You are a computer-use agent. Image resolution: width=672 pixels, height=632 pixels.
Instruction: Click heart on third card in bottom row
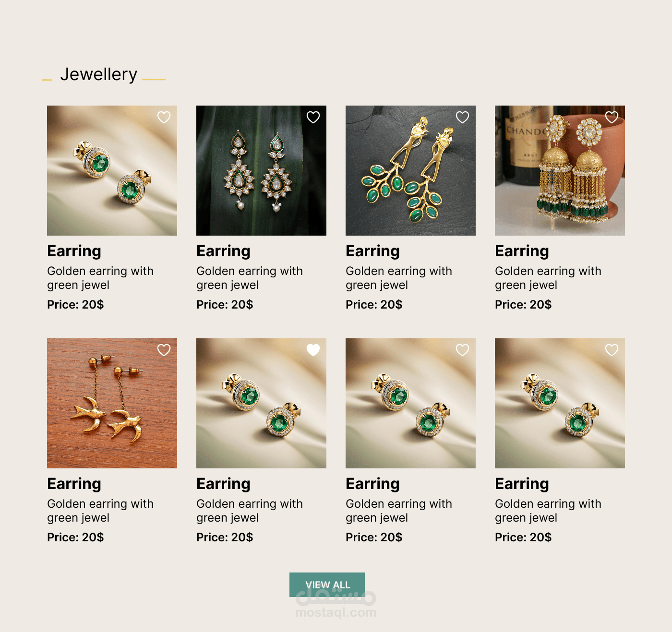point(463,350)
